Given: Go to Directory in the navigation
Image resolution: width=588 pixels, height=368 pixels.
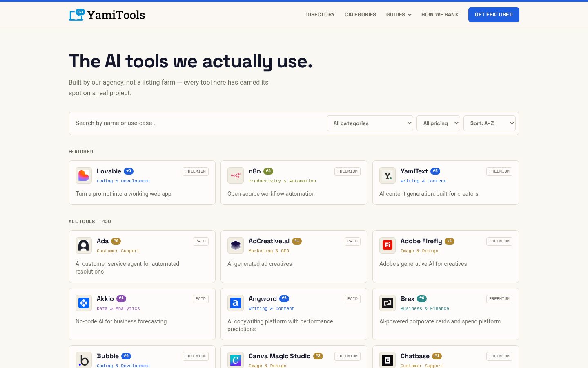Looking at the screenshot, I should [320, 15].
